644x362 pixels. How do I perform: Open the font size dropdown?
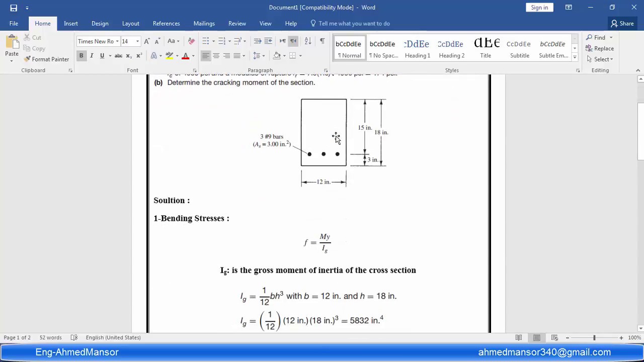[137, 41]
